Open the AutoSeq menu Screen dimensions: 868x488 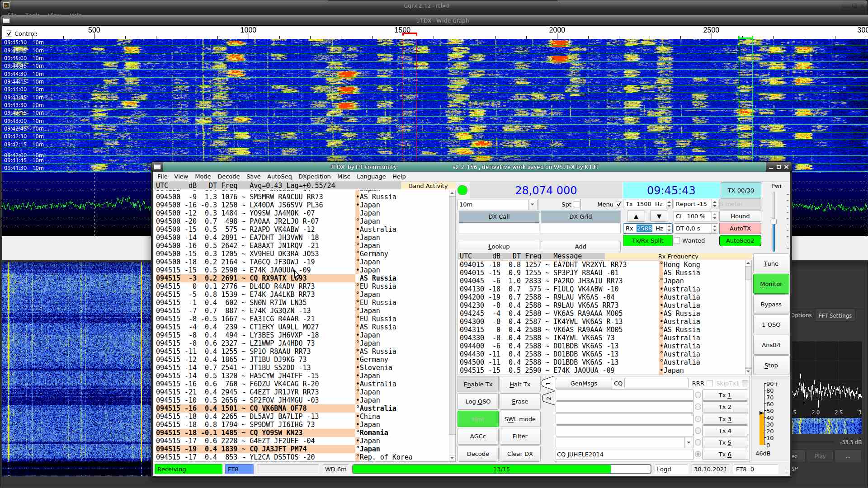(x=279, y=177)
